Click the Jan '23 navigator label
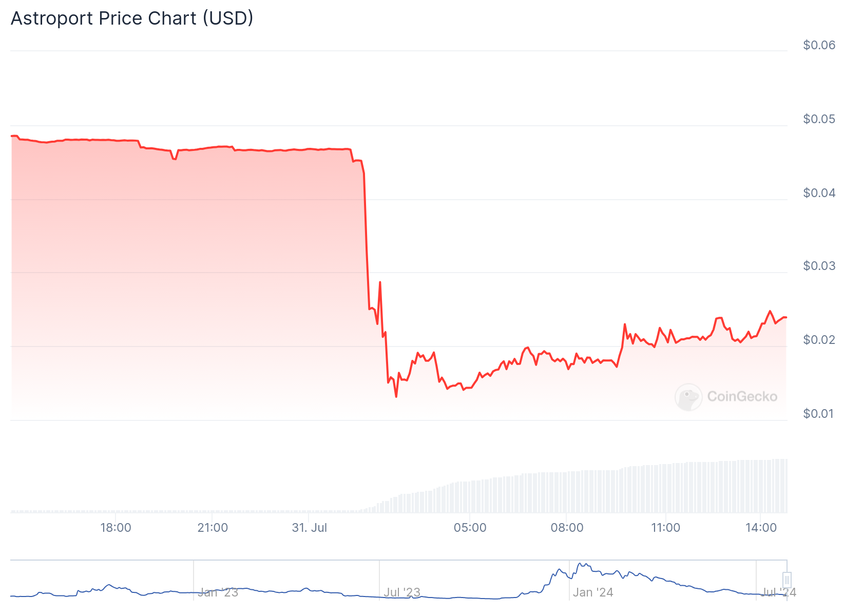This screenshot has width=844, height=616. click(x=218, y=592)
